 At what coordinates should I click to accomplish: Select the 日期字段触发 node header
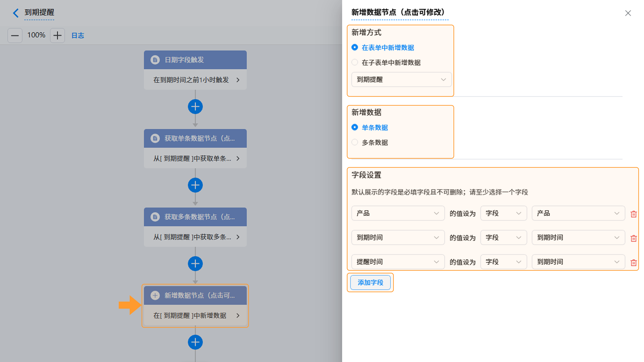[x=195, y=60]
